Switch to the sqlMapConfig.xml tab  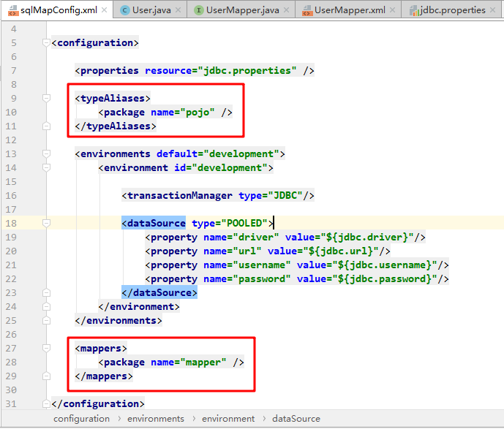tap(56, 10)
